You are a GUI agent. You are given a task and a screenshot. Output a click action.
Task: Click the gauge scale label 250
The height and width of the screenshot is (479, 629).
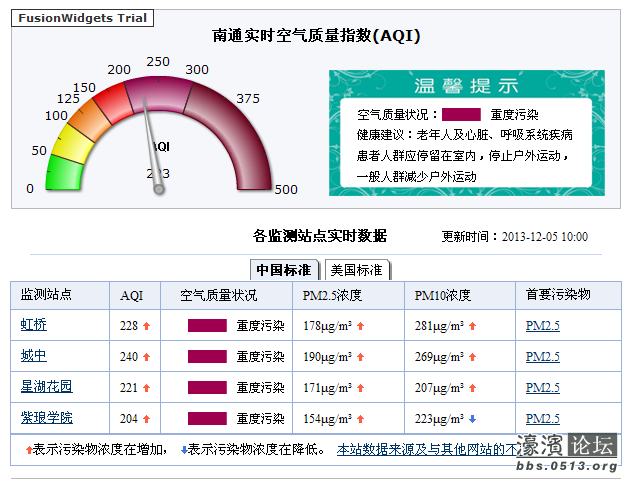coord(158,62)
